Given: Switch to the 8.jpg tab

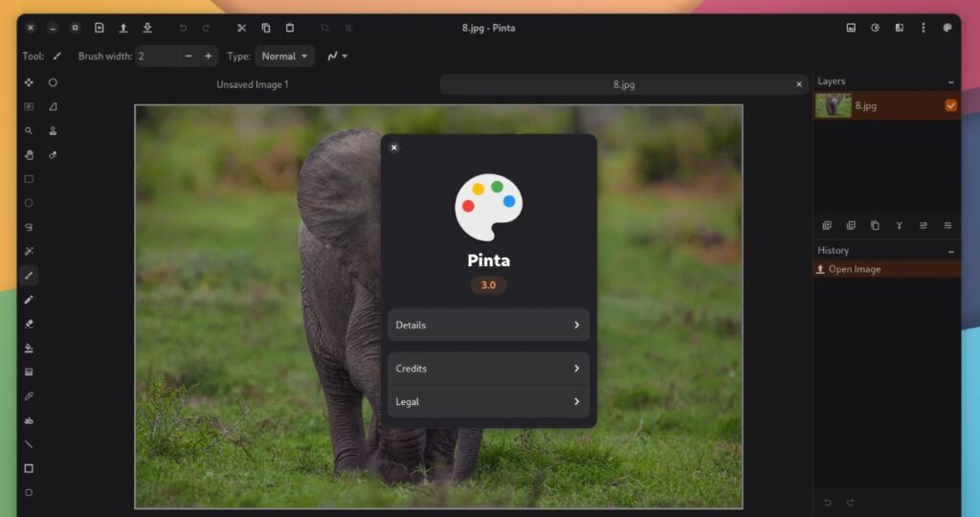Looking at the screenshot, I should point(624,84).
